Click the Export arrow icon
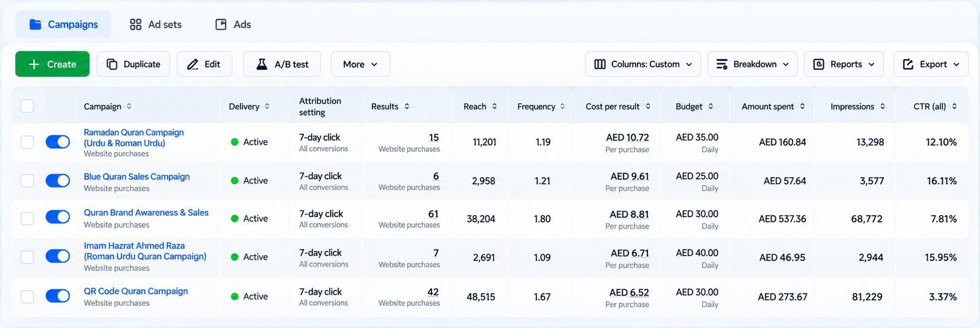Image resolution: width=980 pixels, height=328 pixels. click(x=908, y=64)
